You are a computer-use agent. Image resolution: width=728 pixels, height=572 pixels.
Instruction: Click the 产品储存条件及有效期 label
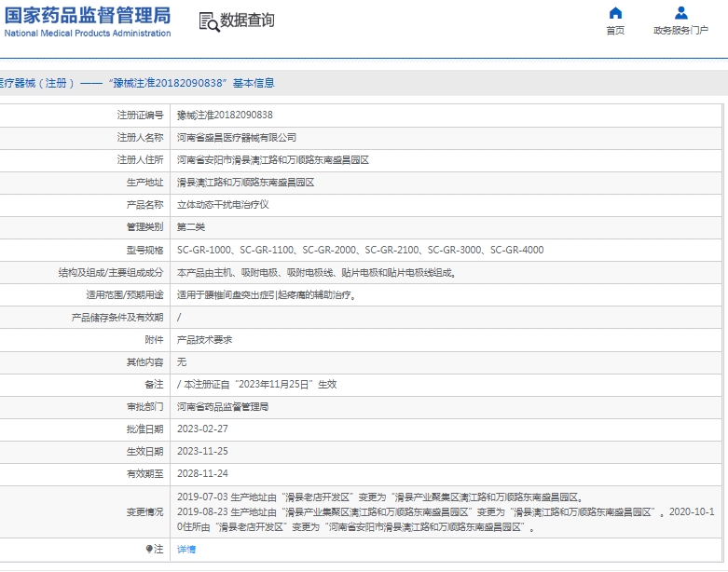click(x=117, y=318)
